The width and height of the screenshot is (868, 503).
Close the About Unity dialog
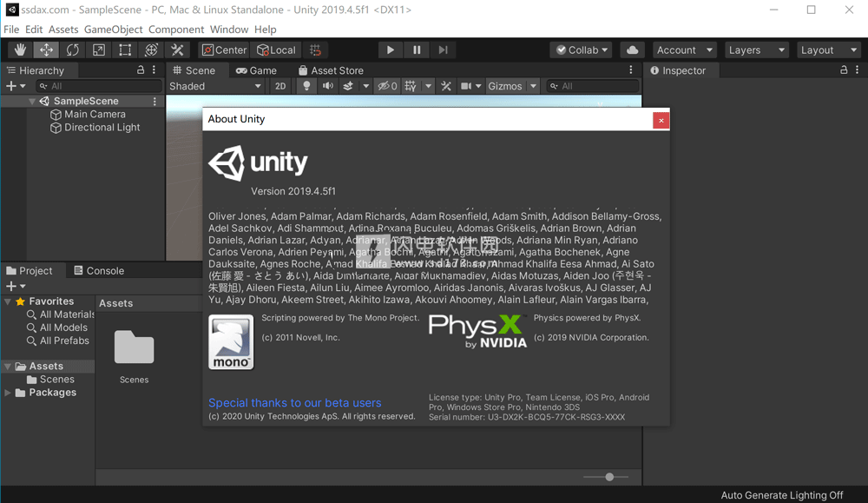point(661,120)
